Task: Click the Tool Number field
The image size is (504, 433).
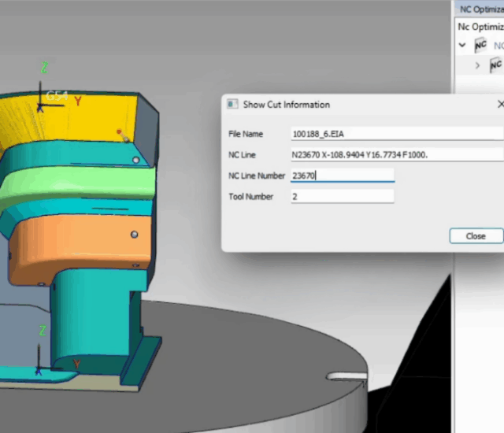Action: [x=342, y=197]
